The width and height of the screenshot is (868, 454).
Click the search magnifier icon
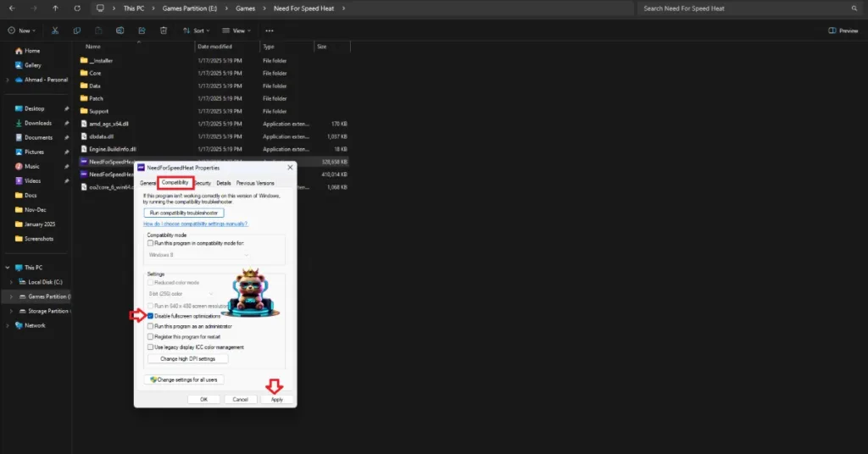tap(854, 8)
